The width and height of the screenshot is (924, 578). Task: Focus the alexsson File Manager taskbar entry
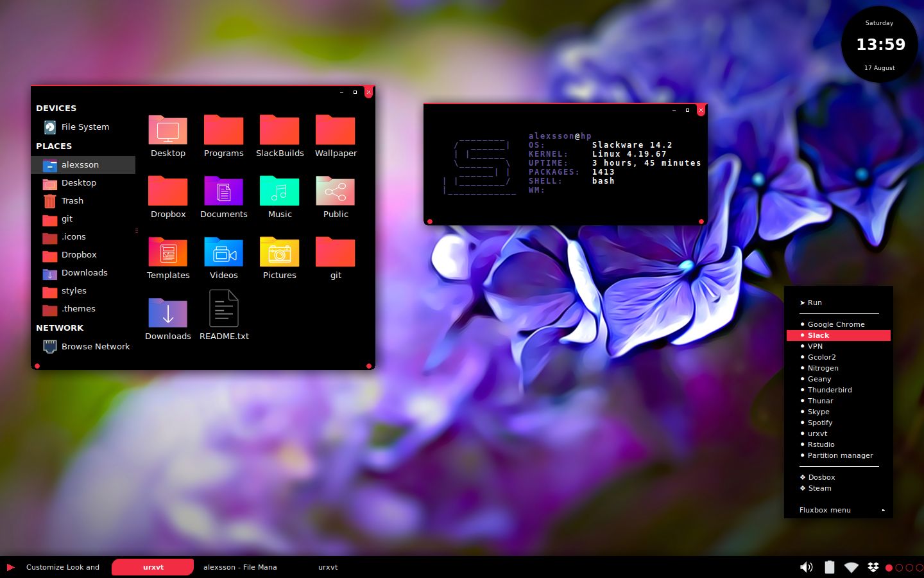240,567
